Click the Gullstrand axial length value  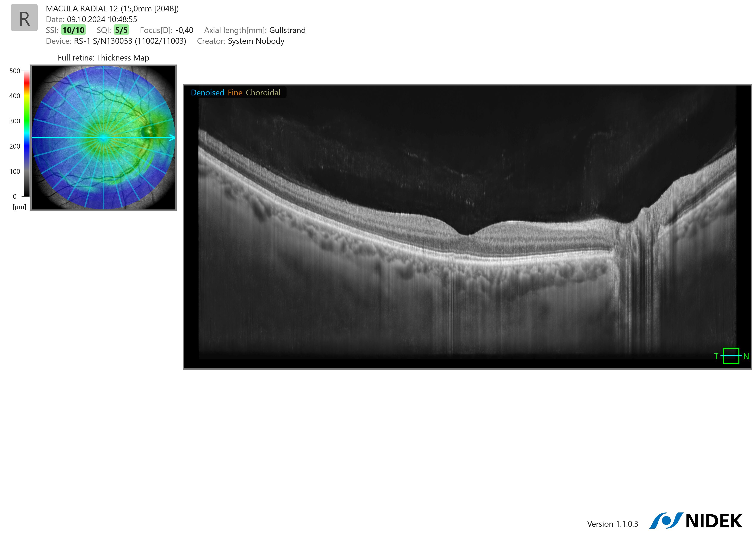click(287, 30)
